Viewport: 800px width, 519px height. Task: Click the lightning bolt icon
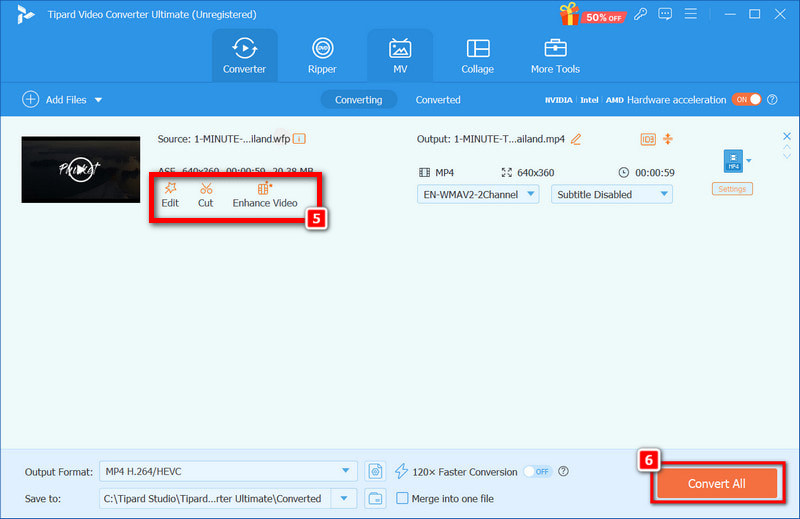point(402,471)
